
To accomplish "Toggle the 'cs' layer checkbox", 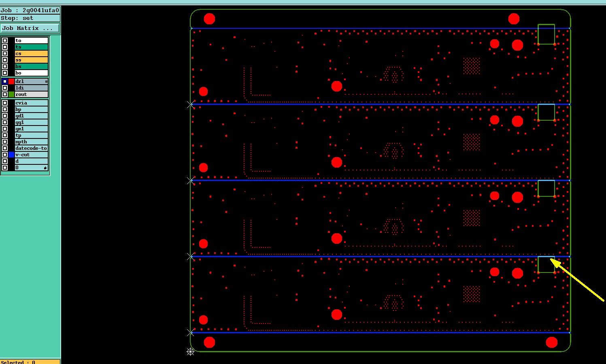I will 5,53.
